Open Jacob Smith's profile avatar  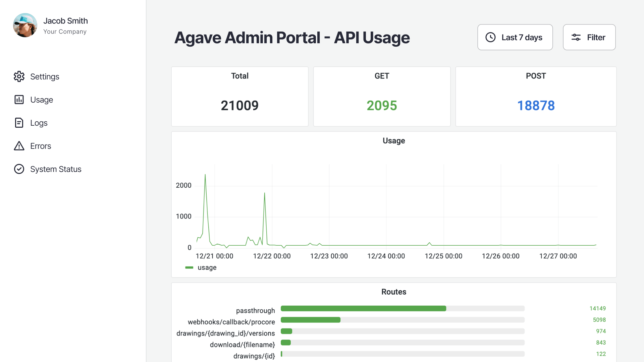click(25, 25)
